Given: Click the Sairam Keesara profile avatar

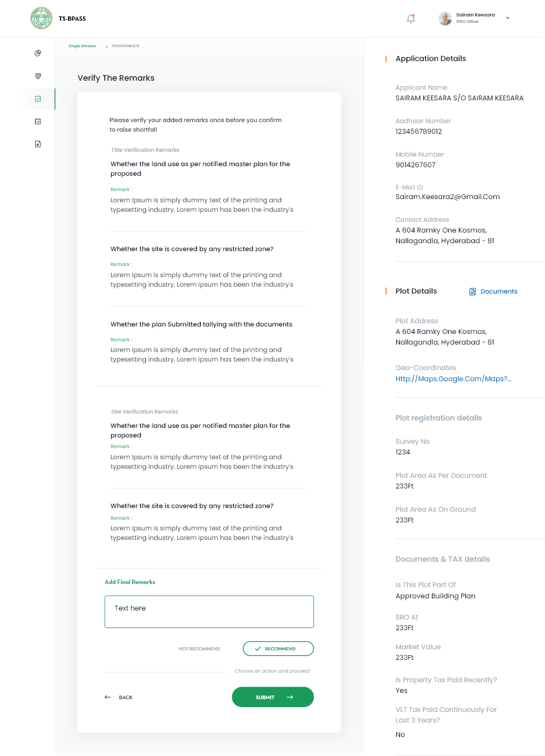Looking at the screenshot, I should 445,19.
